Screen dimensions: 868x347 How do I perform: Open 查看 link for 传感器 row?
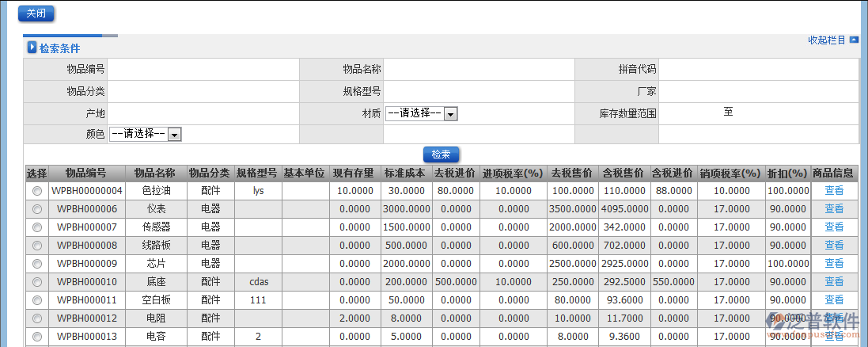pyautogui.click(x=834, y=227)
